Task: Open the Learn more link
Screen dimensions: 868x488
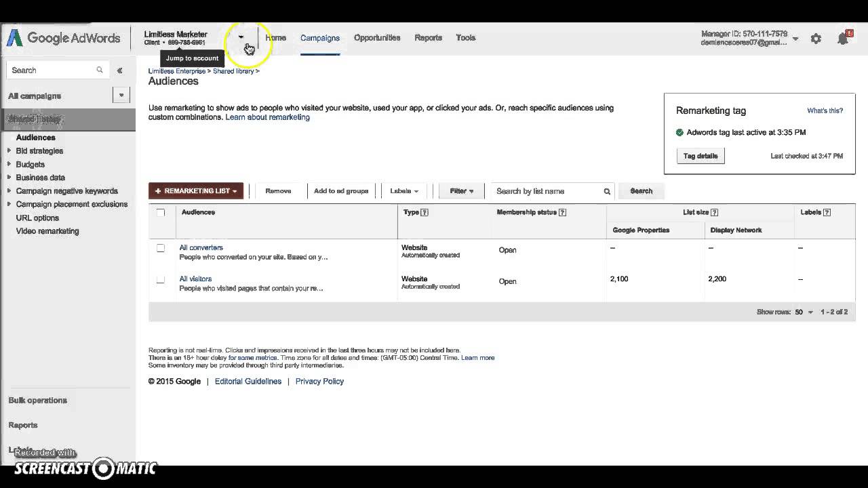Action: tap(477, 358)
